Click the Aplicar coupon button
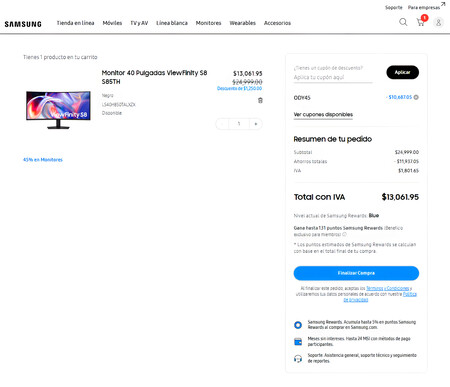Viewport: 450px width, 387px height. [x=403, y=72]
